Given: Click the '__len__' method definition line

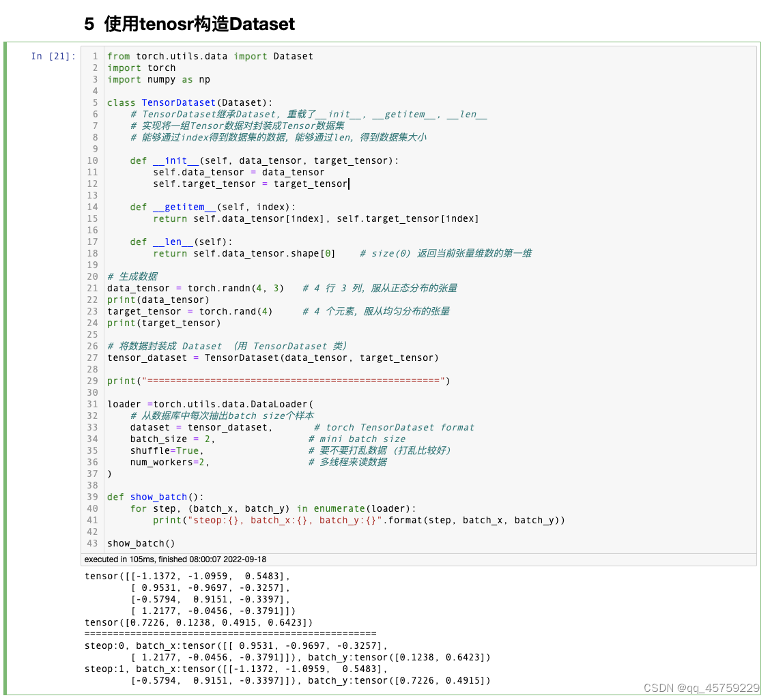Looking at the screenshot, I should coord(181,242).
